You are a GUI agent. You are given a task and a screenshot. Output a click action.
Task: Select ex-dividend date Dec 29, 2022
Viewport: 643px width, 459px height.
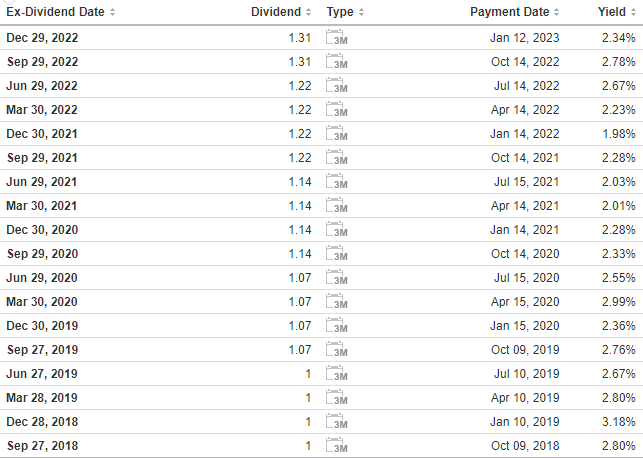point(42,38)
